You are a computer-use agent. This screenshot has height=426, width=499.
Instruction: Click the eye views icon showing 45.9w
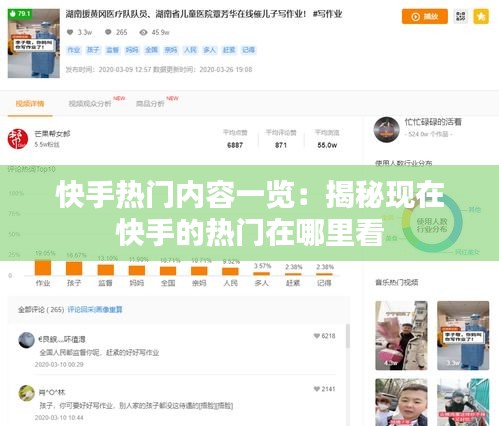[x=143, y=32]
